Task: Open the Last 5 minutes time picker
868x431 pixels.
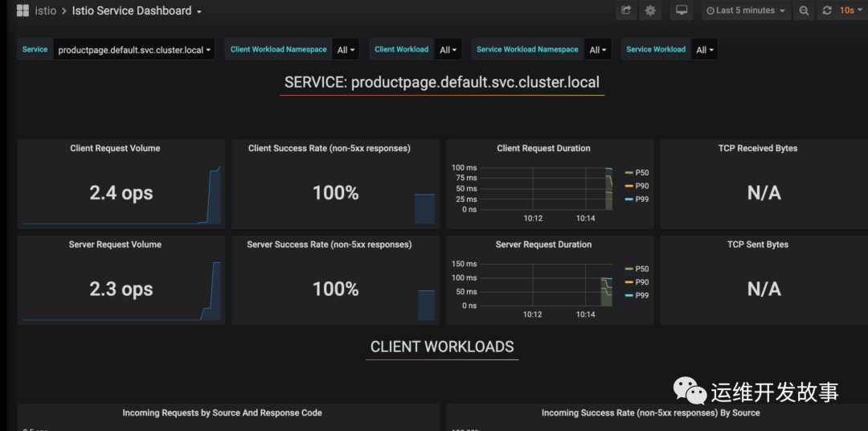Action: (746, 10)
